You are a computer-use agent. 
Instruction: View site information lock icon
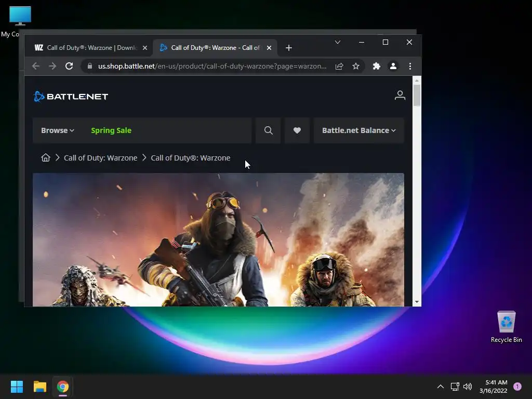[89, 66]
